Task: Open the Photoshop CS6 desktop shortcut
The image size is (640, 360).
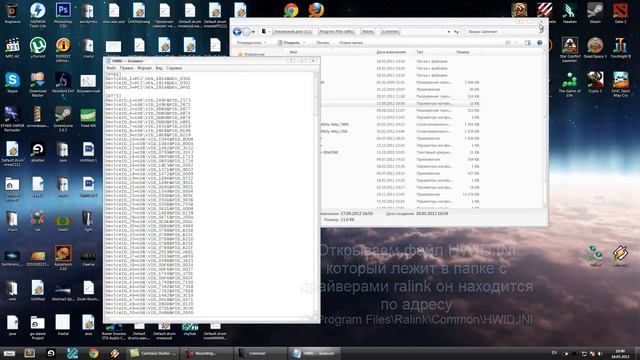Action: (x=63, y=13)
